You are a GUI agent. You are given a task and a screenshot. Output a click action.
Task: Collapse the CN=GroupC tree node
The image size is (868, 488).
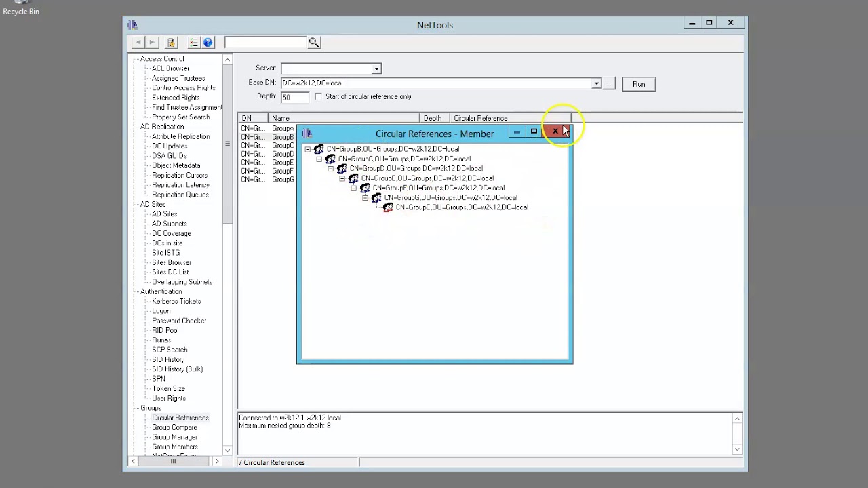[x=319, y=159]
